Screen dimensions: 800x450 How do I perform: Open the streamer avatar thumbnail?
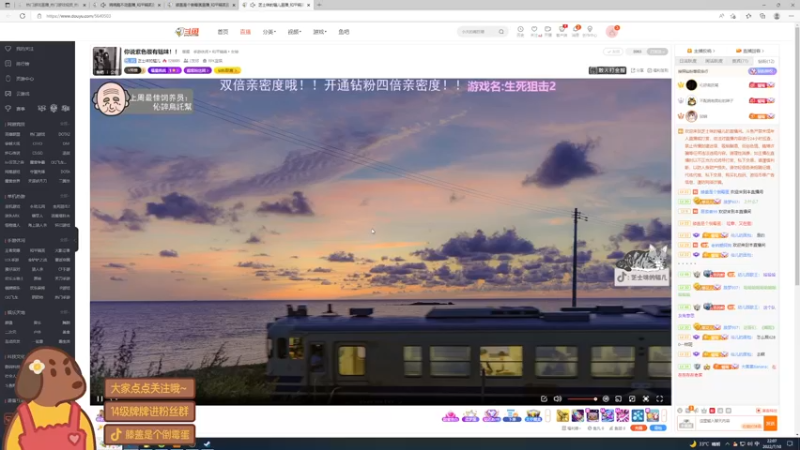click(x=106, y=61)
